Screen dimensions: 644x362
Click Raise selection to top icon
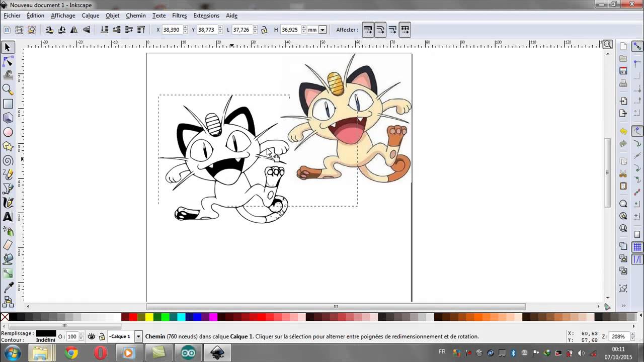(141, 30)
